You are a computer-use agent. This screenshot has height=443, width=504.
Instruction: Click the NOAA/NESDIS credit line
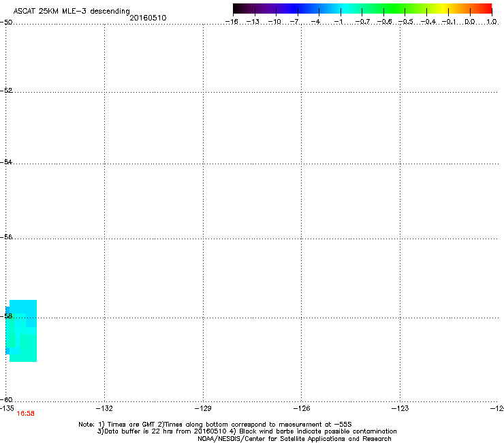click(294, 439)
